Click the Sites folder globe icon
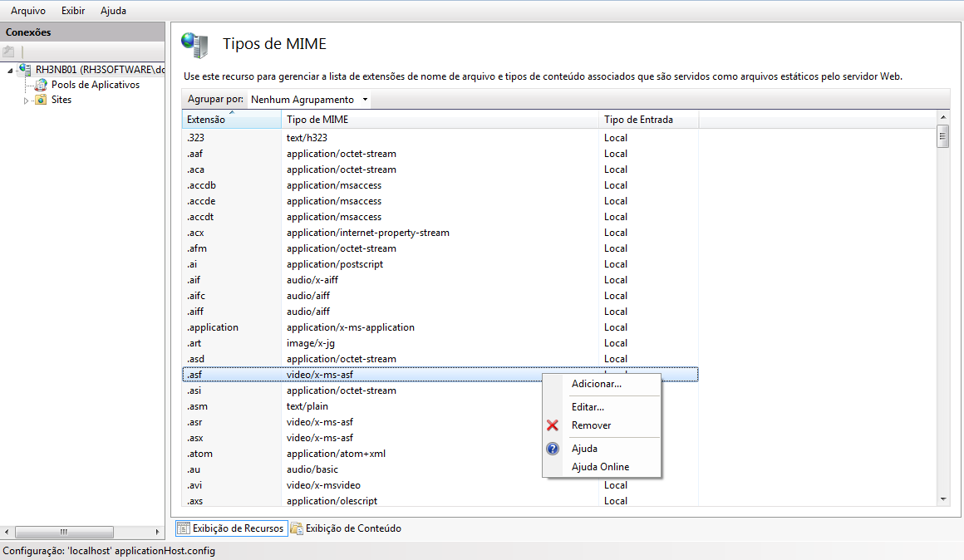 click(40, 100)
